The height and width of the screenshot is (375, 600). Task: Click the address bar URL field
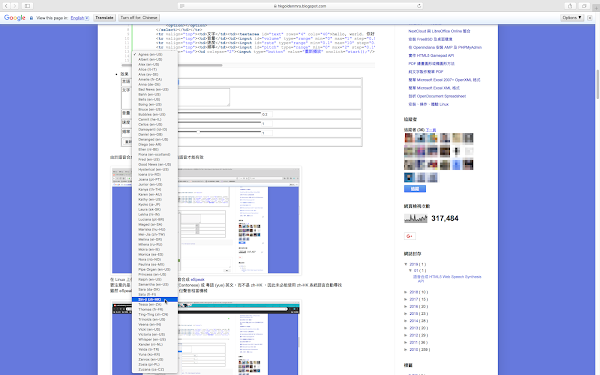coord(300,6)
